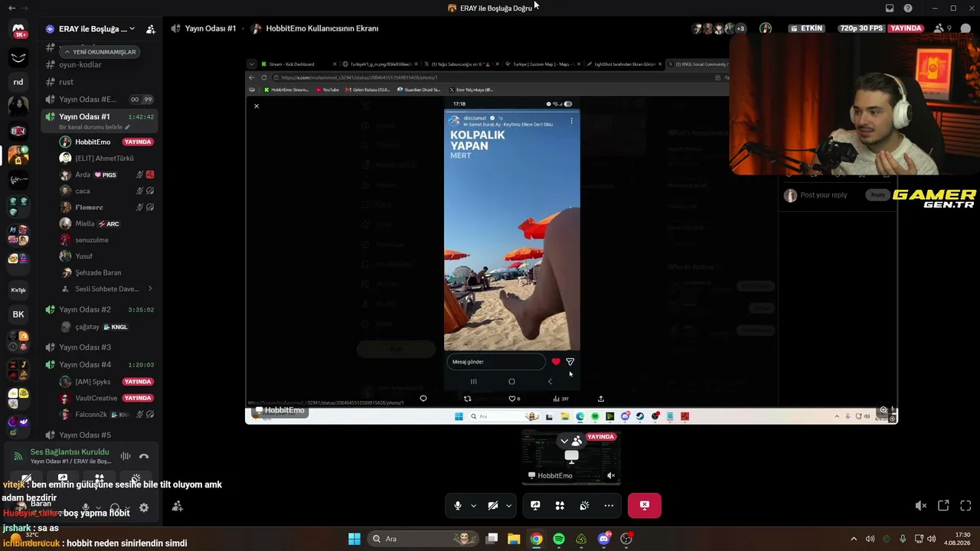Pop out the stream window

(x=943, y=505)
